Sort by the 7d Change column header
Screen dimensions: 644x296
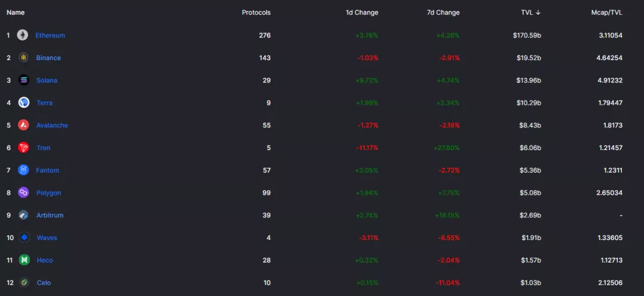click(x=443, y=13)
